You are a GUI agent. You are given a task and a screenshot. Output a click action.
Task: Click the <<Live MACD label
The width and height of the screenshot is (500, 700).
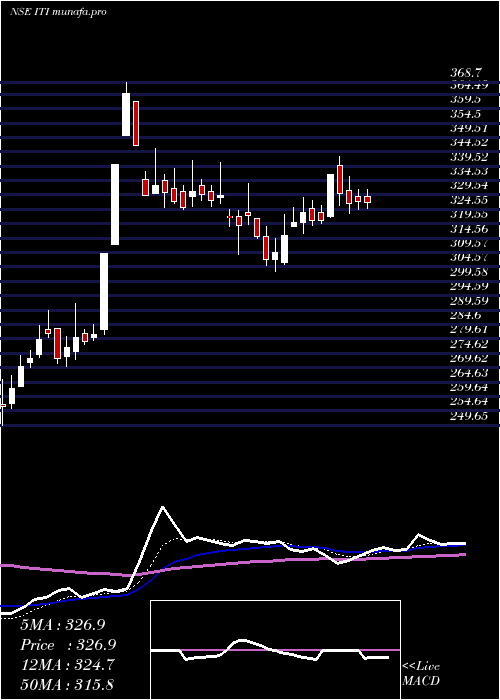pos(421,674)
